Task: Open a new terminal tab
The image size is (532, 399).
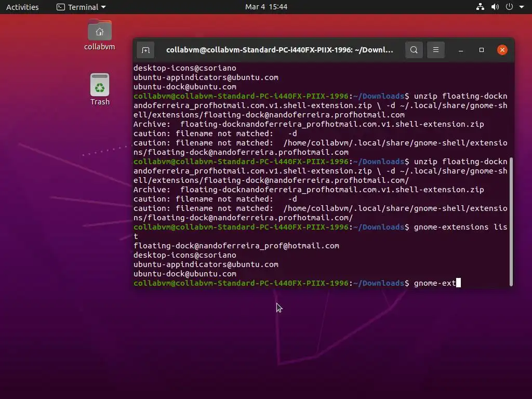Action: pos(145,50)
